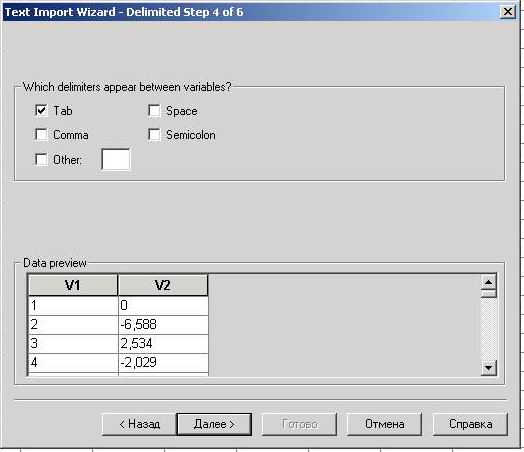
Task: Click the scroll down arrow in Data preview
Action: [489, 368]
